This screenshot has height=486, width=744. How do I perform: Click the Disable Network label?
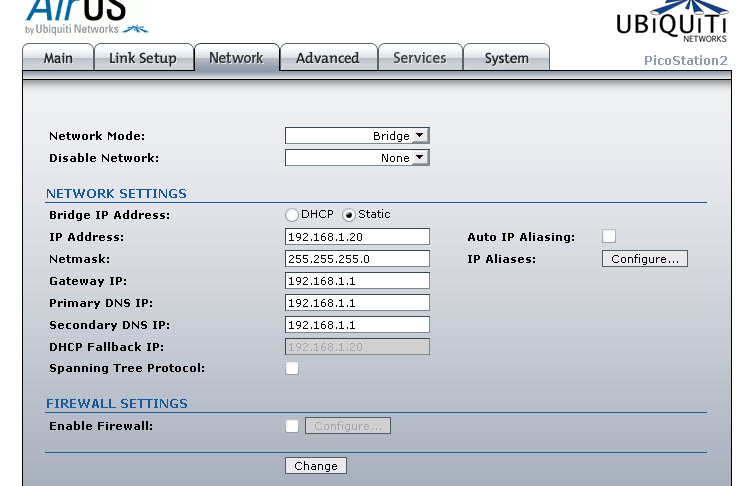coord(104,158)
